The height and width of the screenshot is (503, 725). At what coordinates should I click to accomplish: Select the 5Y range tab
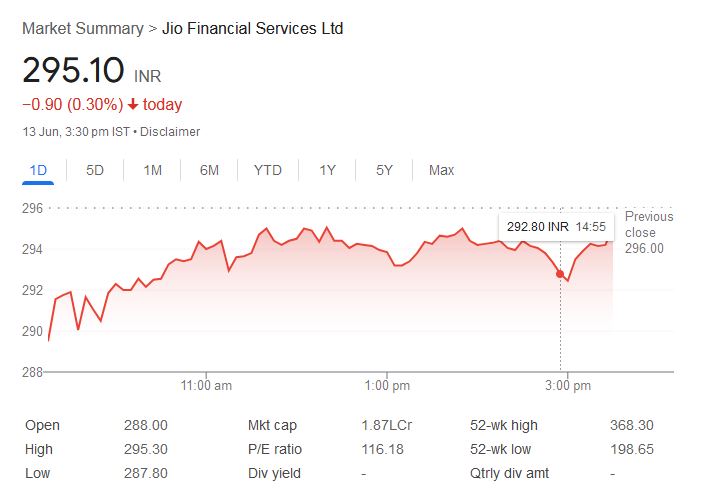[x=385, y=170]
